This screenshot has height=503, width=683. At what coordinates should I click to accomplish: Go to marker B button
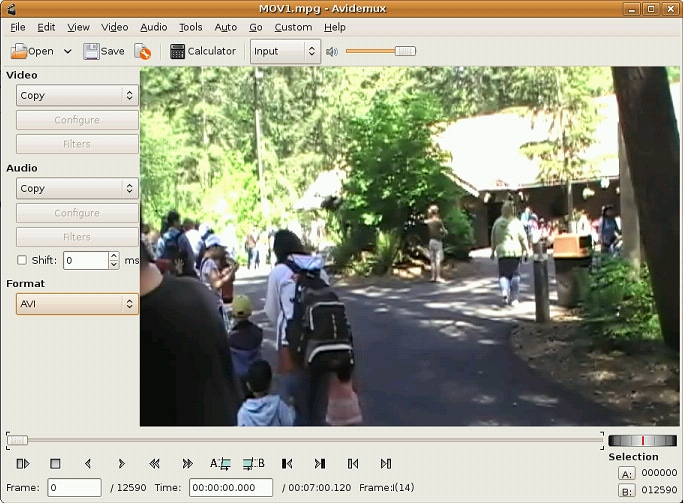627,492
